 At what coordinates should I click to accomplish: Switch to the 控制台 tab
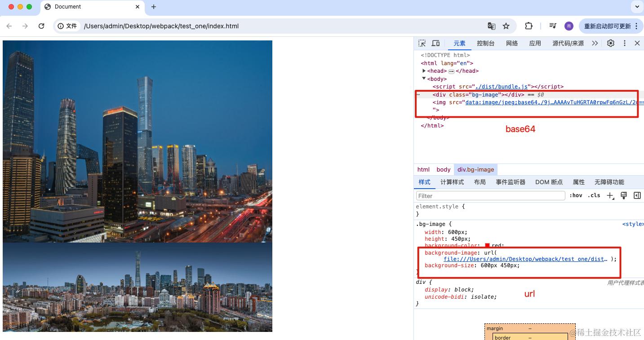point(486,43)
